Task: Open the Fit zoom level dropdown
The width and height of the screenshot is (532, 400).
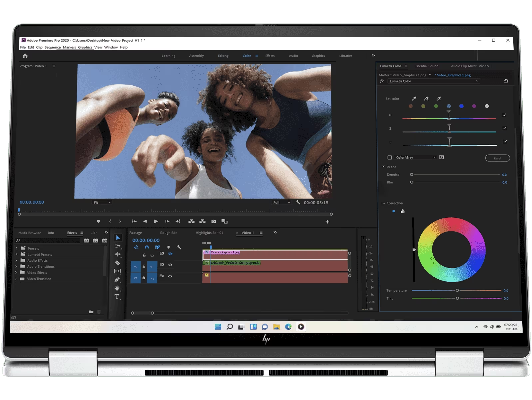Action: pyautogui.click(x=102, y=202)
